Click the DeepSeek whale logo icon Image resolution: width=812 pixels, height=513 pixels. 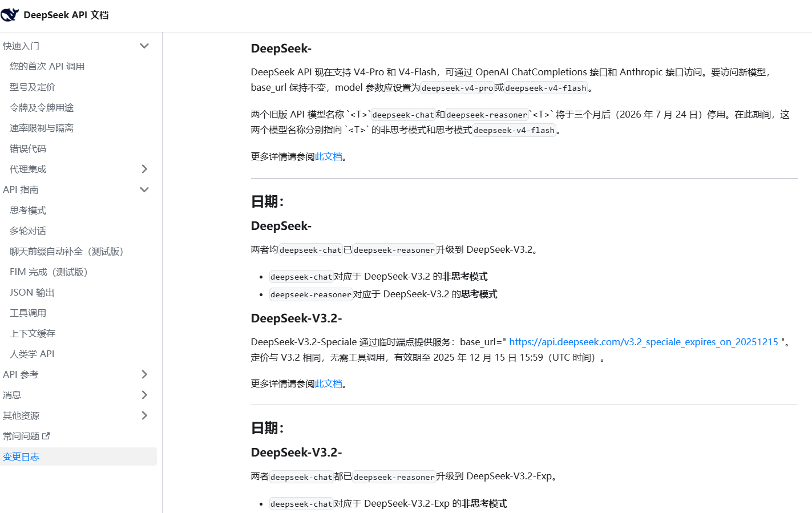(x=9, y=15)
